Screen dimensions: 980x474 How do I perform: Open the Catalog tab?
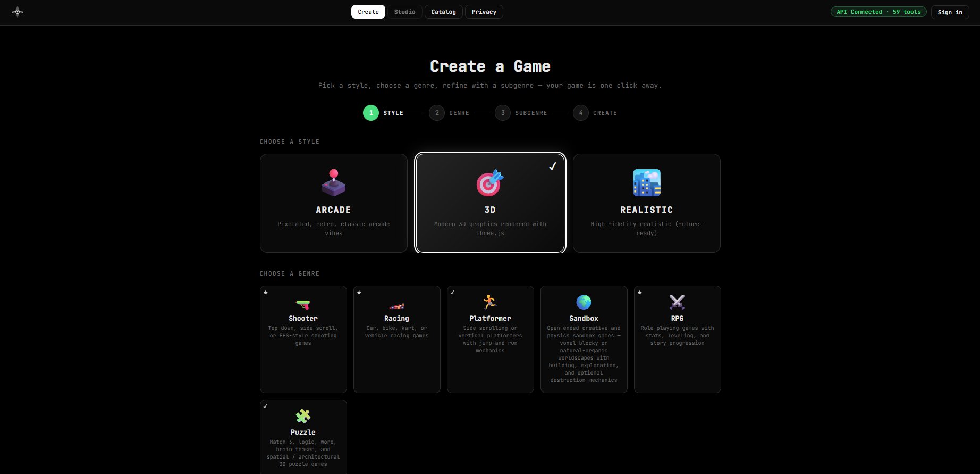coord(444,12)
